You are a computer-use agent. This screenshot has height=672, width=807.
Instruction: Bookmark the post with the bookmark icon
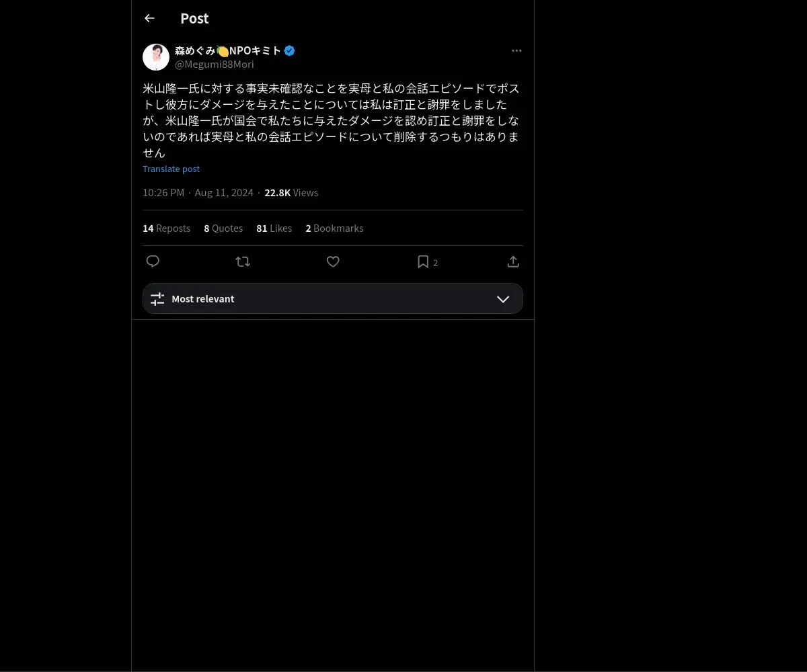click(x=423, y=261)
